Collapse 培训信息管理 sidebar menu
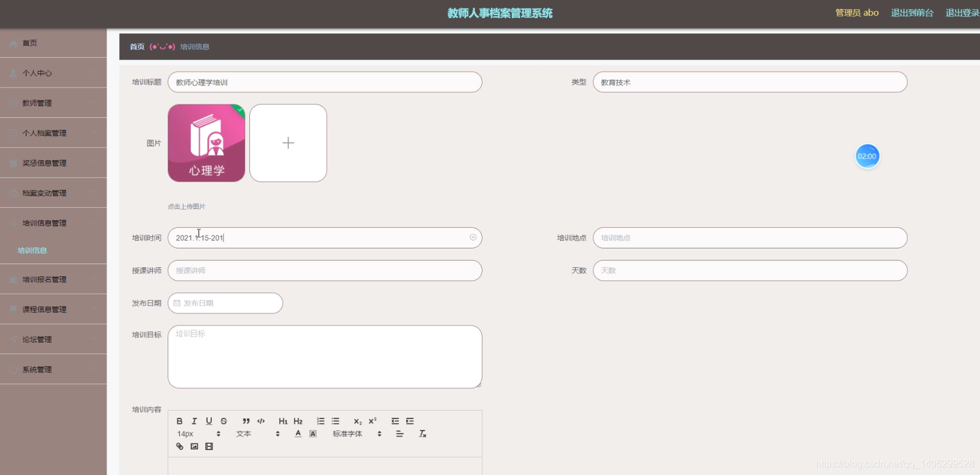Image resolution: width=980 pixels, height=475 pixels. [53, 223]
